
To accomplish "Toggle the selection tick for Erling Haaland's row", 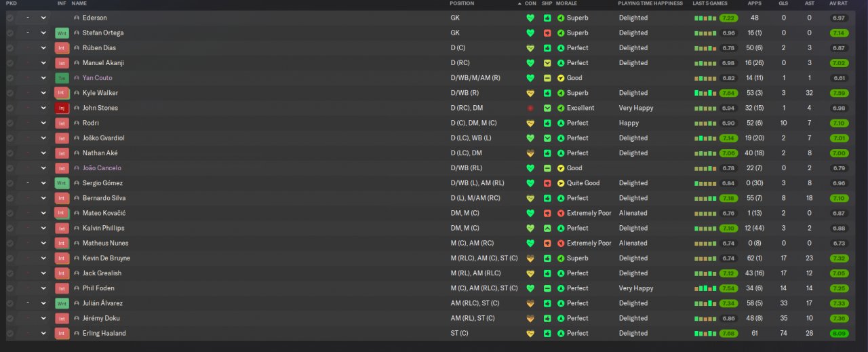I will [x=9, y=333].
